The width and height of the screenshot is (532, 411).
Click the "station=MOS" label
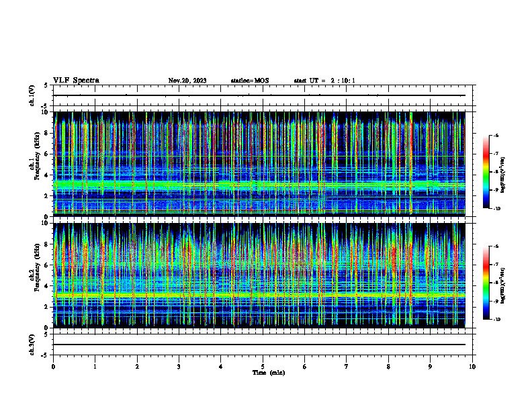coord(250,81)
